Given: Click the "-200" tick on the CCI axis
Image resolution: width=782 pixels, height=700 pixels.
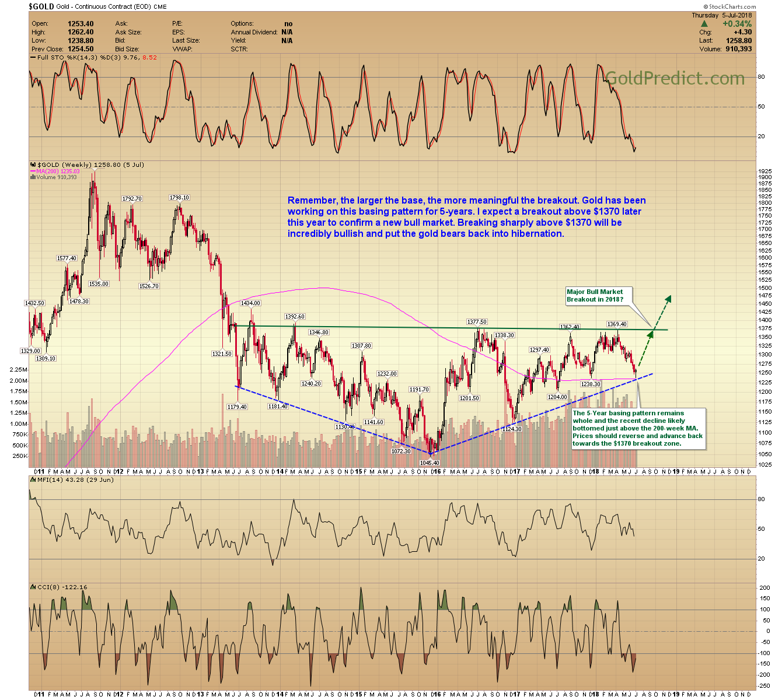Looking at the screenshot, I should [764, 675].
